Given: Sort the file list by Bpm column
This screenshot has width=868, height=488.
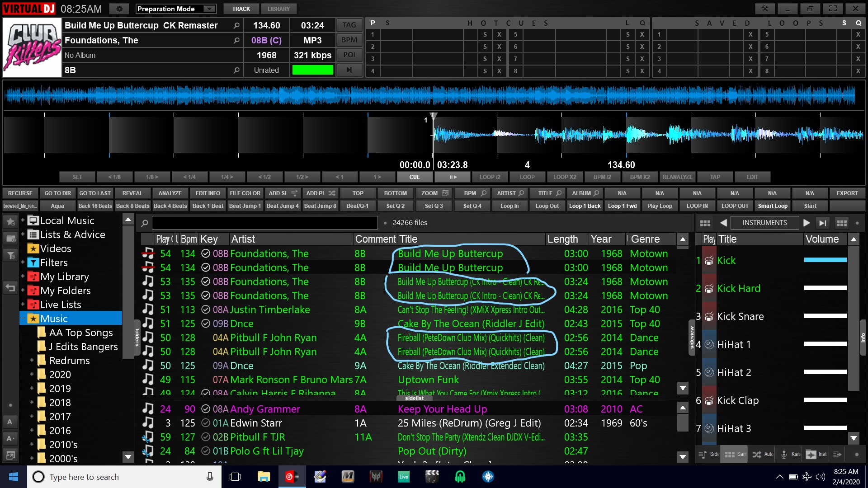Looking at the screenshot, I should point(189,239).
